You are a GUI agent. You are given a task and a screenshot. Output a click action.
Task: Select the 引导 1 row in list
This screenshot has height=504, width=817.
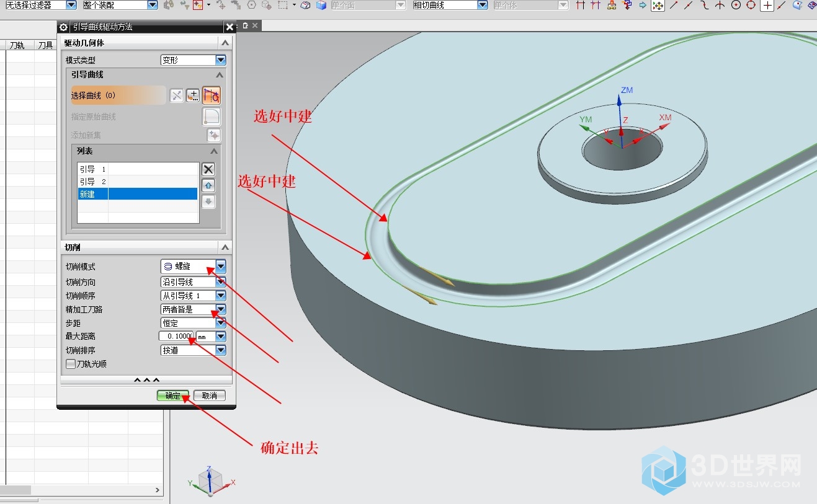pyautogui.click(x=138, y=169)
